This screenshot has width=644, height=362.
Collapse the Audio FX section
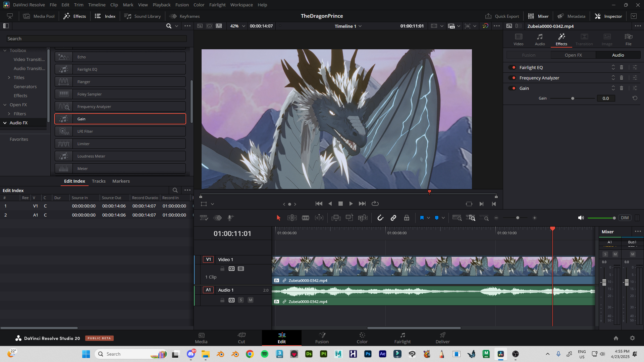coord(5,123)
